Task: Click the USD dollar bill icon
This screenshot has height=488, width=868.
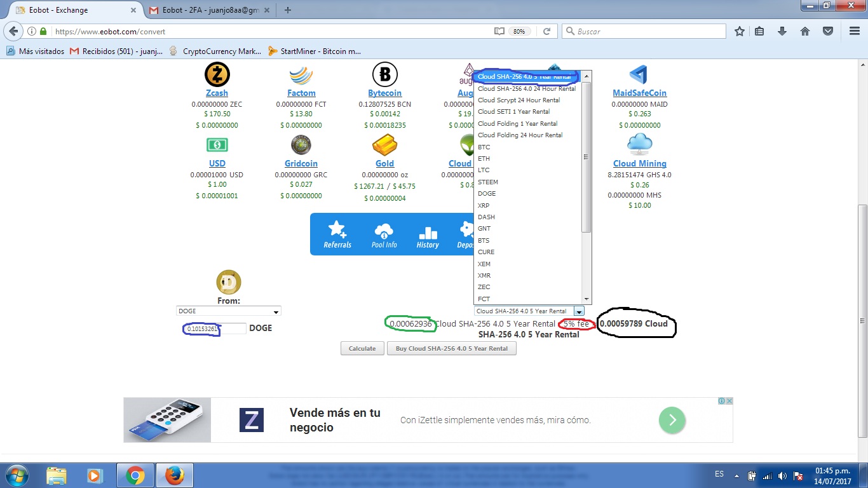Action: coord(217,146)
